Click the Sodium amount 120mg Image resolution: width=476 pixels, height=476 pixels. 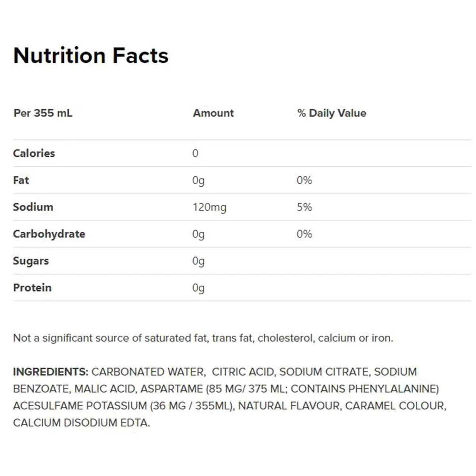pos(209,207)
